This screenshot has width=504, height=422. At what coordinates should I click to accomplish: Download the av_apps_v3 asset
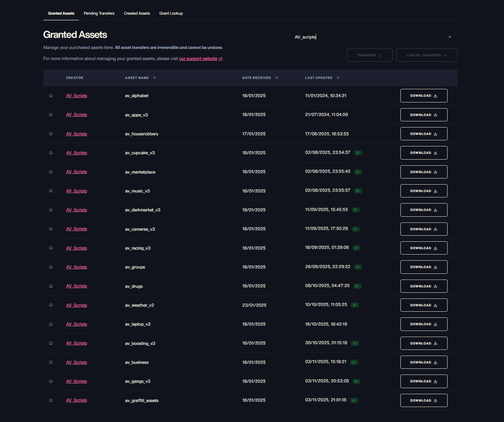pos(424,115)
